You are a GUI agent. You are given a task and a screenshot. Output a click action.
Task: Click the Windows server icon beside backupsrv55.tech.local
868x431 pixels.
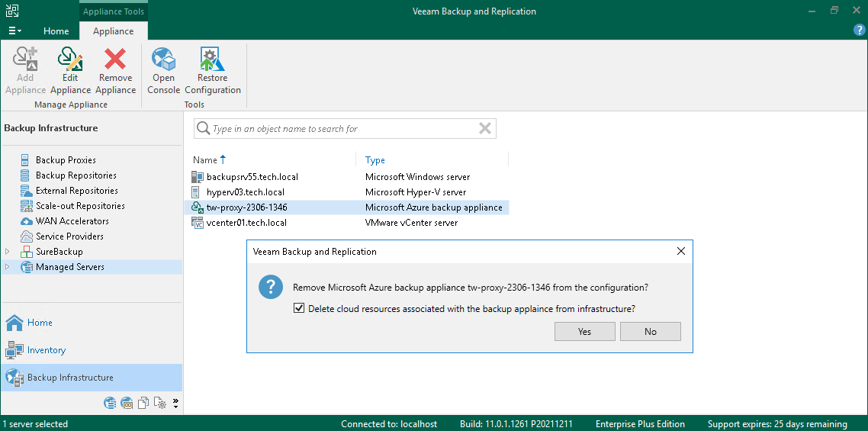pyautogui.click(x=197, y=177)
